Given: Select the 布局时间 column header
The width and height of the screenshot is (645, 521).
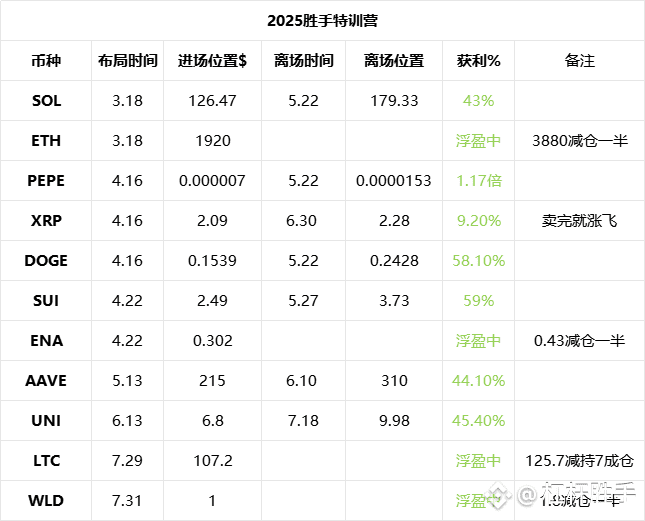Looking at the screenshot, I should (x=128, y=61).
